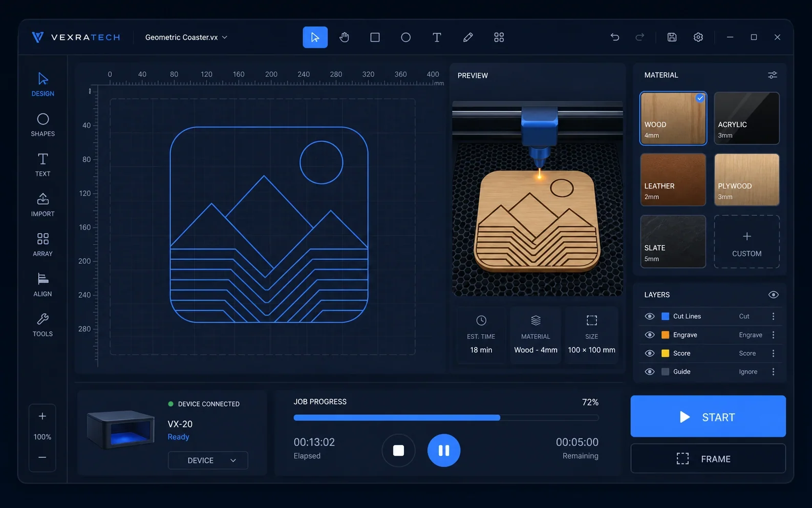This screenshot has width=812, height=508.
Task: Open the Import sidebar panel
Action: 43,205
